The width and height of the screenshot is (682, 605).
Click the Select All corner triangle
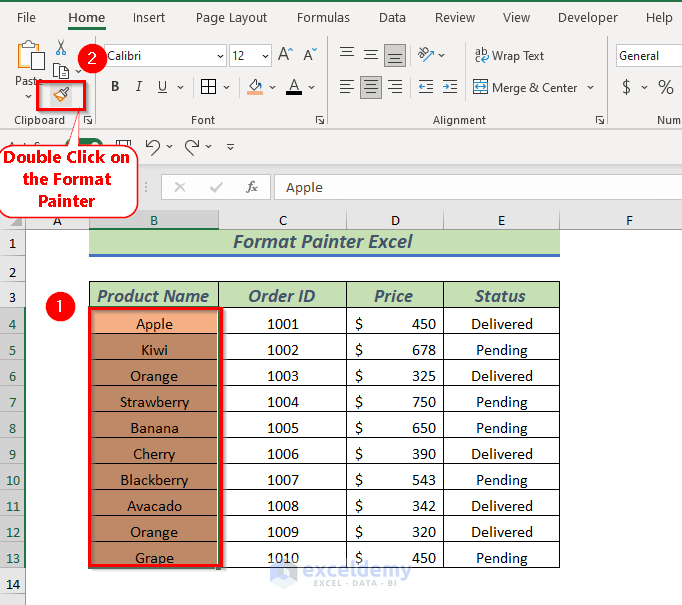pos(16,222)
